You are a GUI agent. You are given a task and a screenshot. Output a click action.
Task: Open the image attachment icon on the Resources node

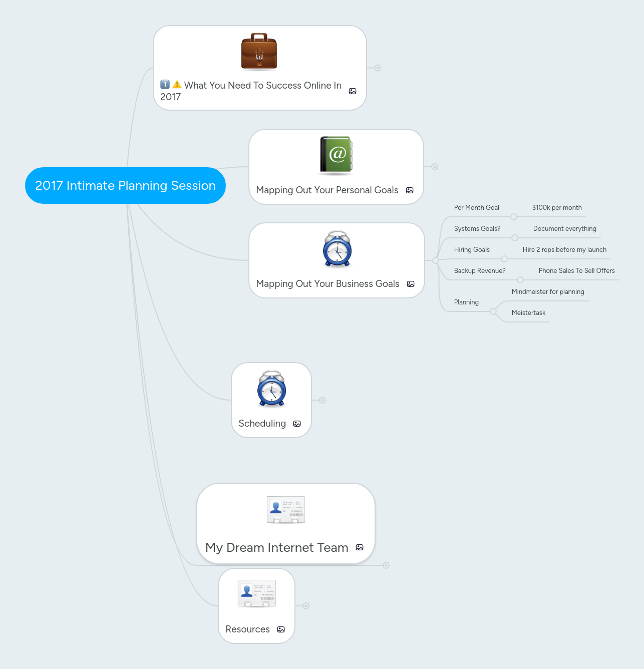[281, 629]
